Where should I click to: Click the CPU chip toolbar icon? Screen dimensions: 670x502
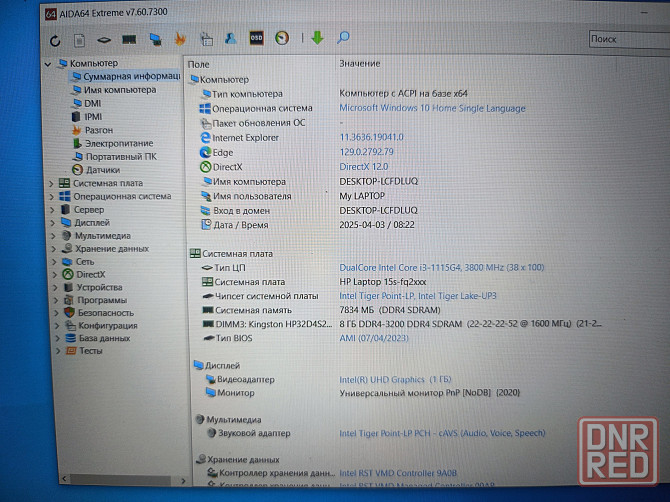(104, 40)
